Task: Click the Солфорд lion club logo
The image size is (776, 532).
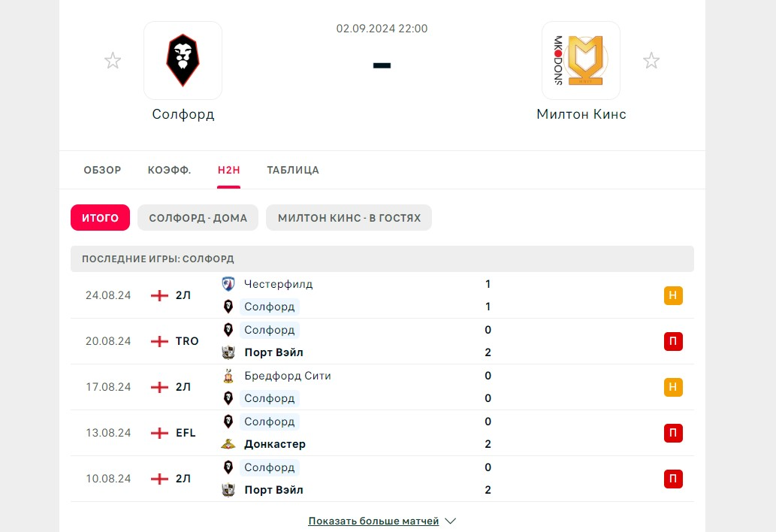Action: click(183, 61)
